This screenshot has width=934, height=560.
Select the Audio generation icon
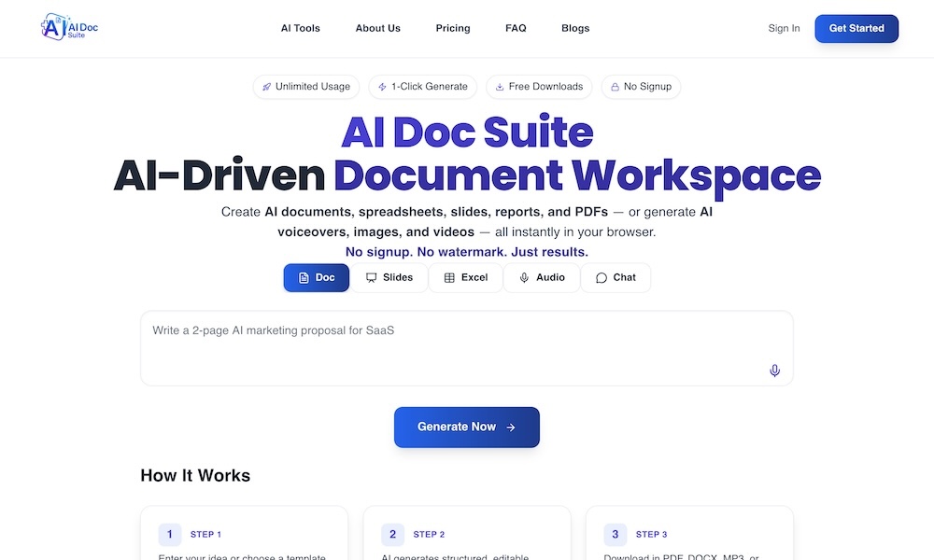[x=524, y=277]
